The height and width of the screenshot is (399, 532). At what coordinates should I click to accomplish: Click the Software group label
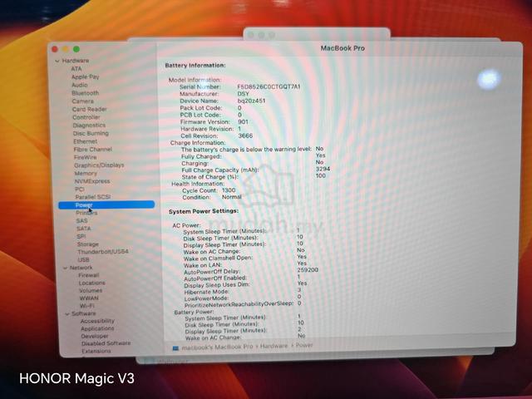(84, 314)
